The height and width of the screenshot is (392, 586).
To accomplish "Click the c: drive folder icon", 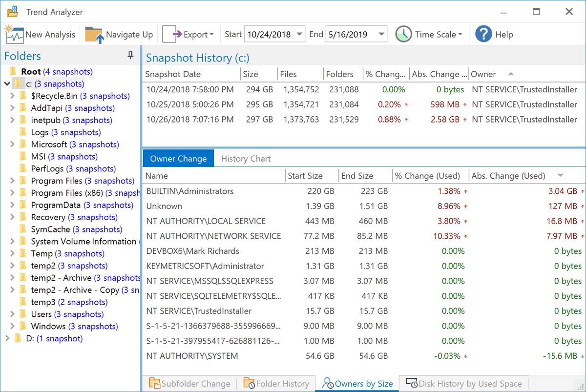I will point(18,84).
